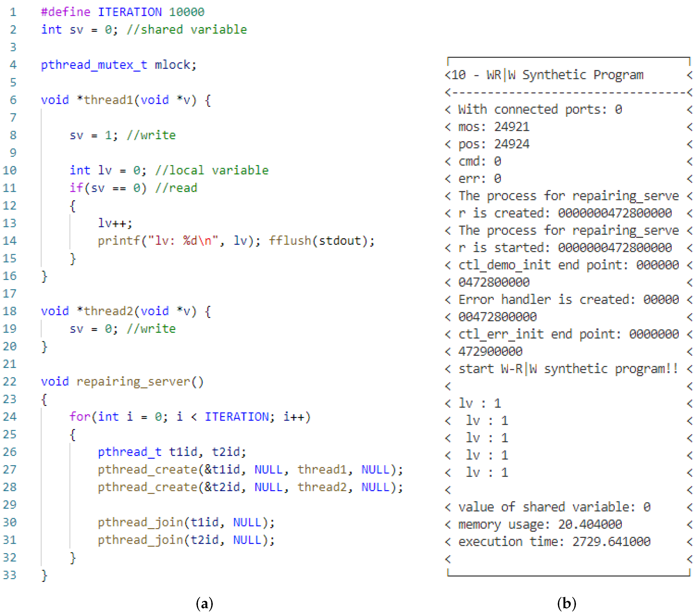Click the '(b)' figure label
This screenshot has width=700, height=615.
point(567,603)
